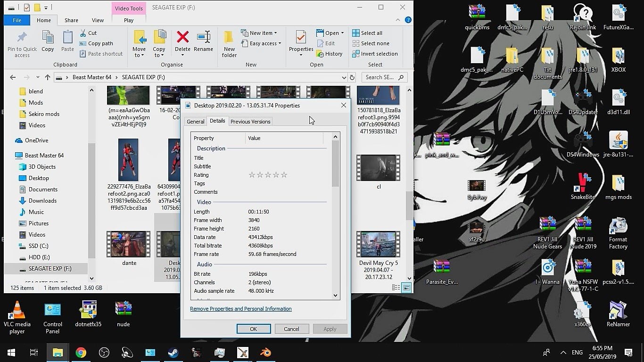
Task: Open Steam from the taskbar
Action: point(173,353)
